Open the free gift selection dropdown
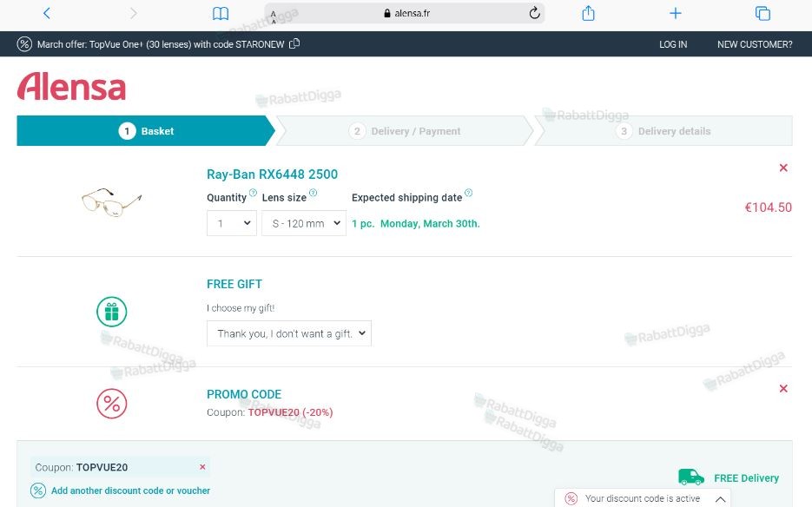 pos(289,333)
